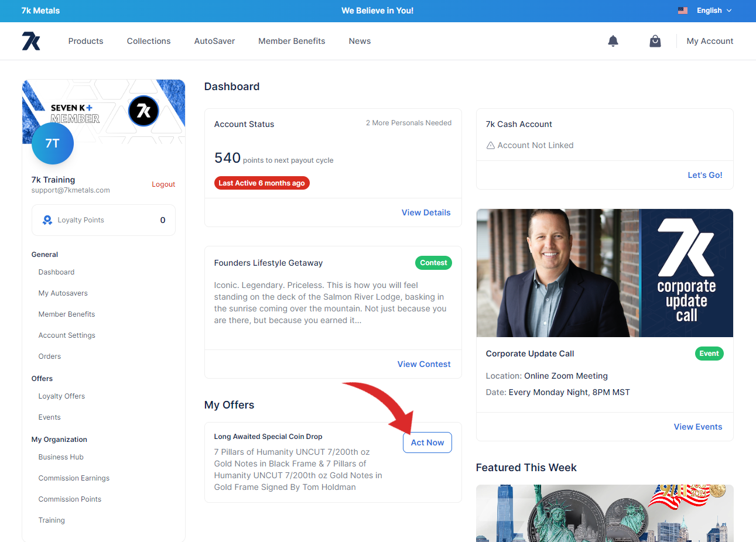Image resolution: width=756 pixels, height=542 pixels.
Task: Click the warning icon beside Account Not Linked
Action: point(491,145)
